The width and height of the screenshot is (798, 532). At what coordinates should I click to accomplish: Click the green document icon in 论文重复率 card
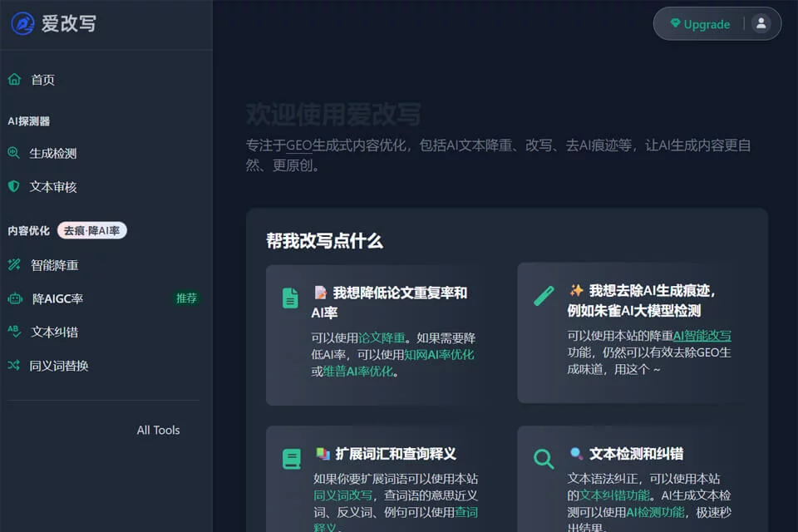(290, 298)
